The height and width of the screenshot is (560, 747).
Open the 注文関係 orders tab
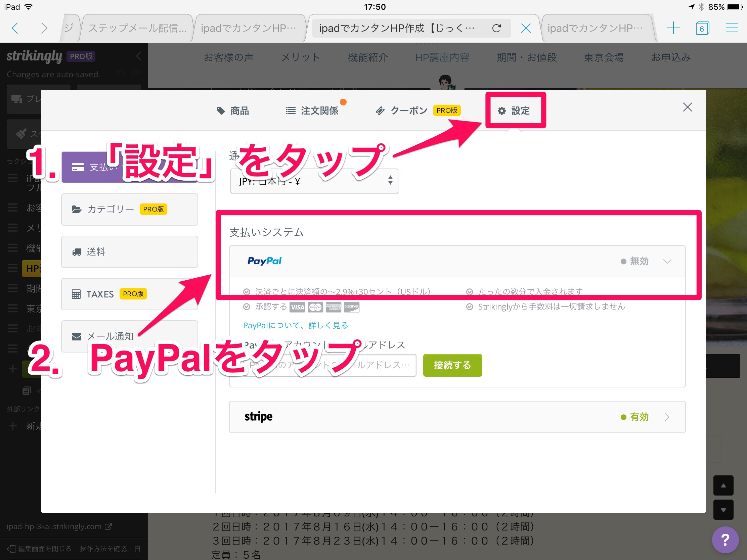(x=312, y=111)
